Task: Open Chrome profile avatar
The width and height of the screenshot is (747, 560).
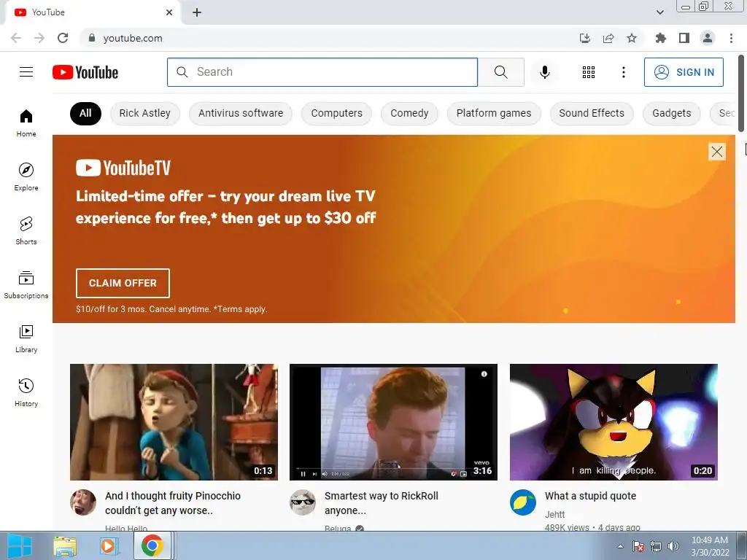Action: click(x=708, y=38)
